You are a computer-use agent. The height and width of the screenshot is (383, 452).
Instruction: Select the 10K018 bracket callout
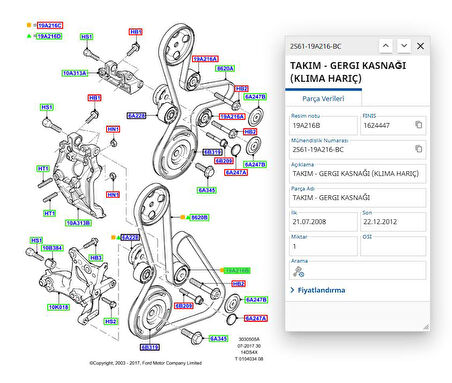58,307
